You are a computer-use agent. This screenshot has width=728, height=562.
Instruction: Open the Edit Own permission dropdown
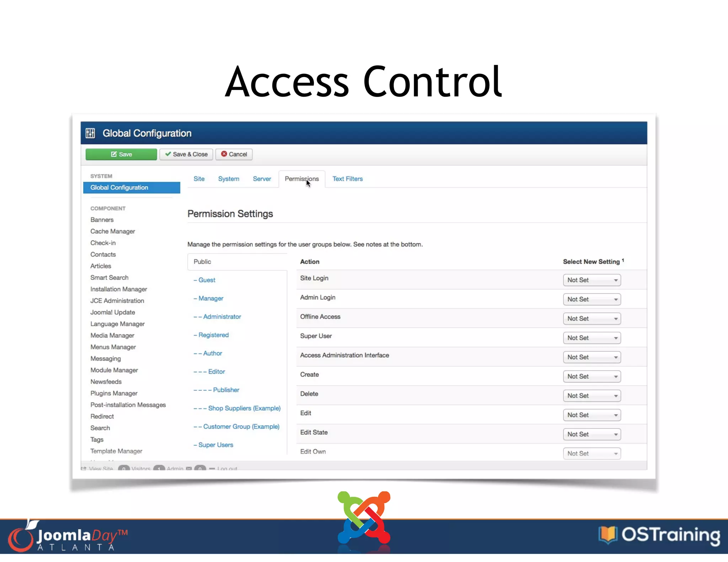click(x=592, y=454)
